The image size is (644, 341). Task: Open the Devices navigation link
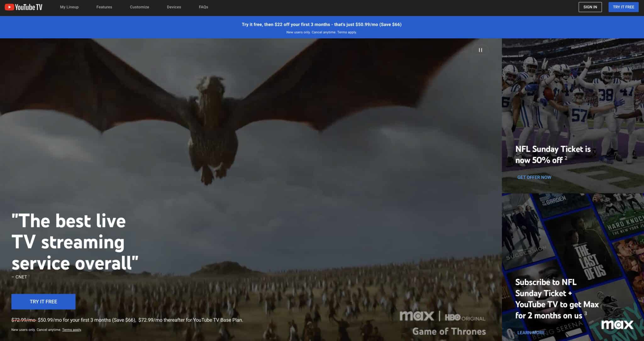point(174,7)
